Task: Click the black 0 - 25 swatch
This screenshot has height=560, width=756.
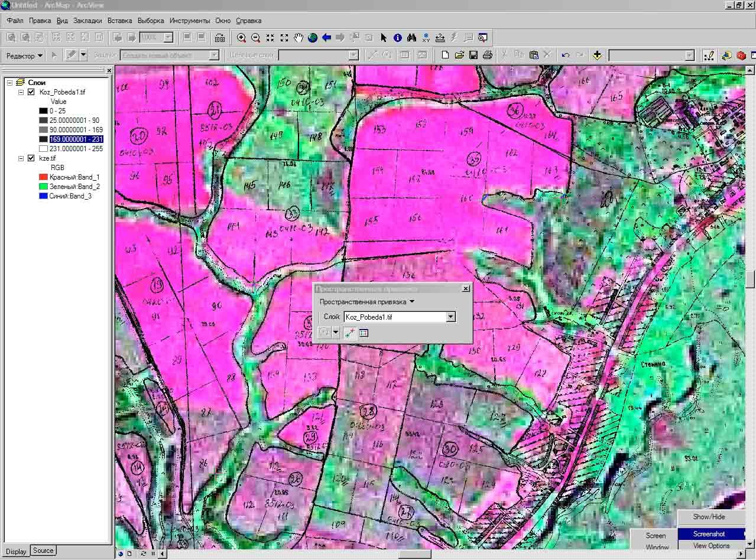Action: coord(43,111)
